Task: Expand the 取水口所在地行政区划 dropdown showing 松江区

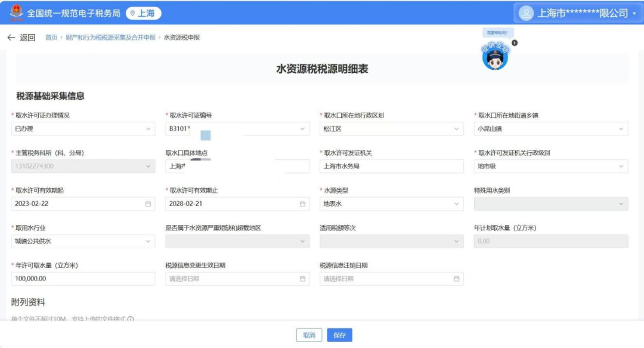Action: click(x=455, y=128)
